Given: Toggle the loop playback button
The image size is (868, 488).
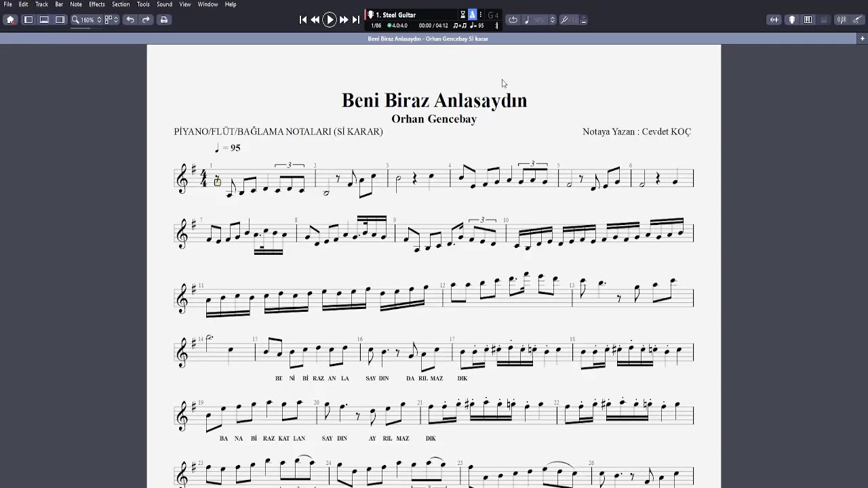Looking at the screenshot, I should 513,20.
